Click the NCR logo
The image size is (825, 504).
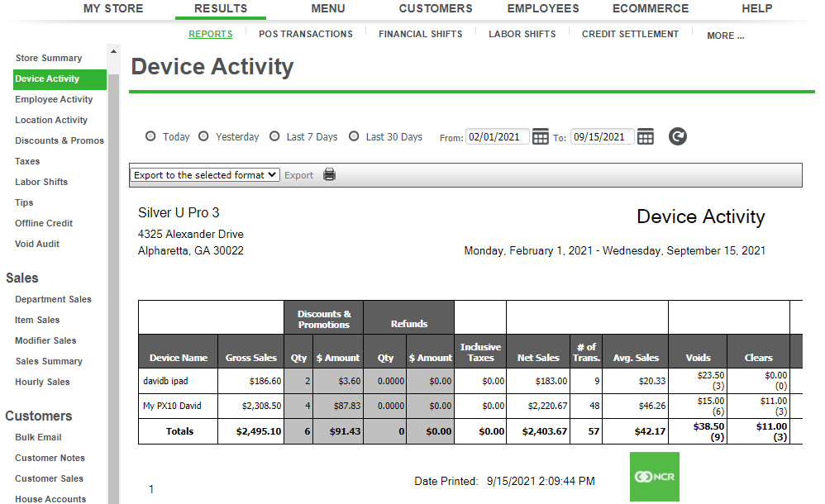[655, 477]
